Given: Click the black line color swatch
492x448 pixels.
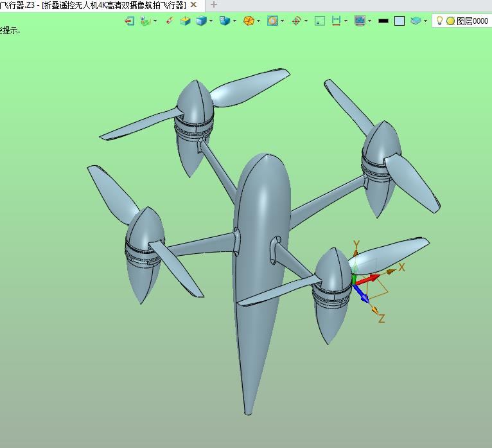Looking at the screenshot, I should pos(383,21).
